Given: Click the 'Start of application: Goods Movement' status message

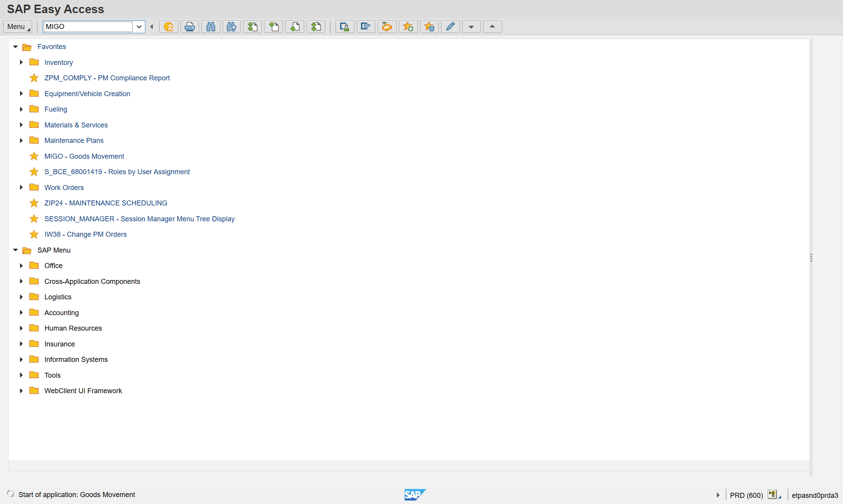Looking at the screenshot, I should click(77, 495).
